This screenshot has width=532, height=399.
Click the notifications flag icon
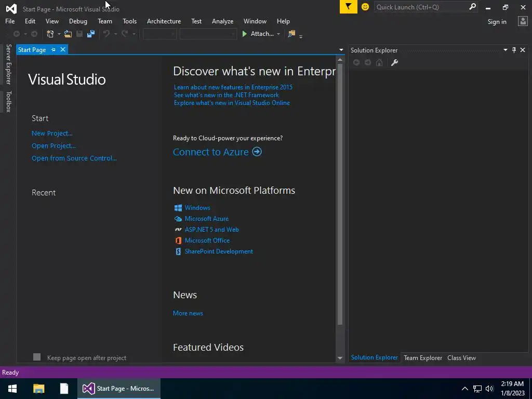point(349,7)
